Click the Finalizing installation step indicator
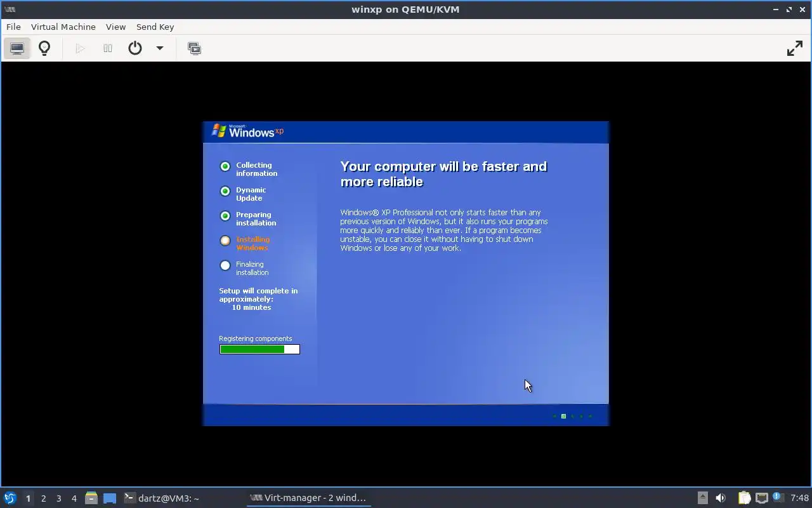This screenshot has width=812, height=508. (225, 265)
